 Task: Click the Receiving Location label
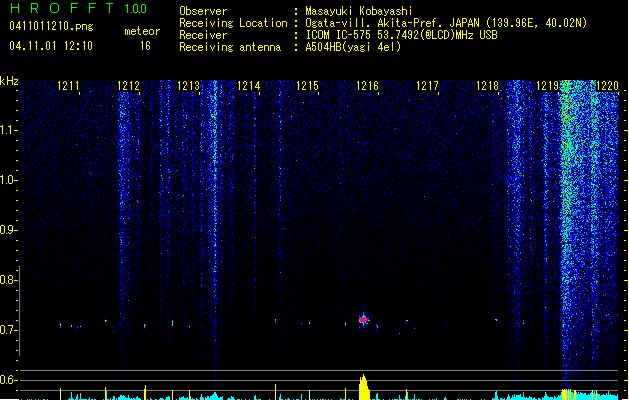(x=233, y=23)
